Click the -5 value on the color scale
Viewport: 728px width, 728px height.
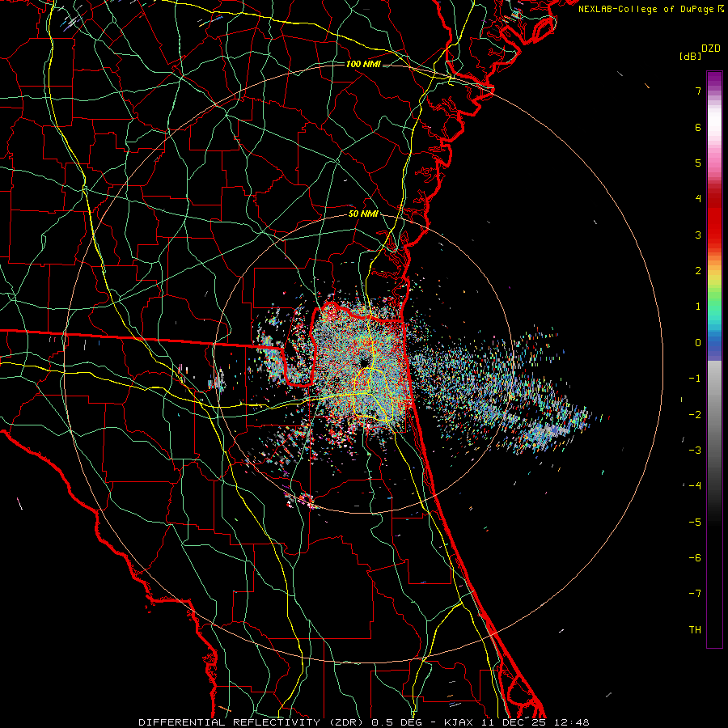pos(695,523)
